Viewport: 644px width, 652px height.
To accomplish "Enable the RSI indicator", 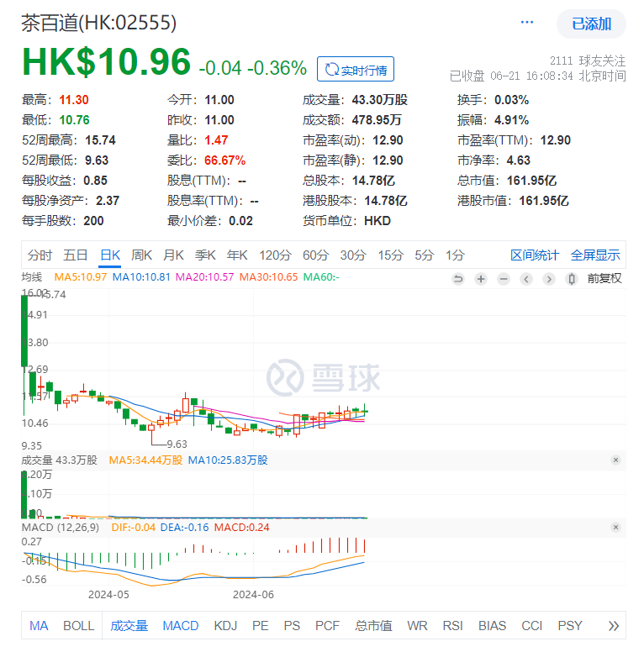I will point(452,626).
